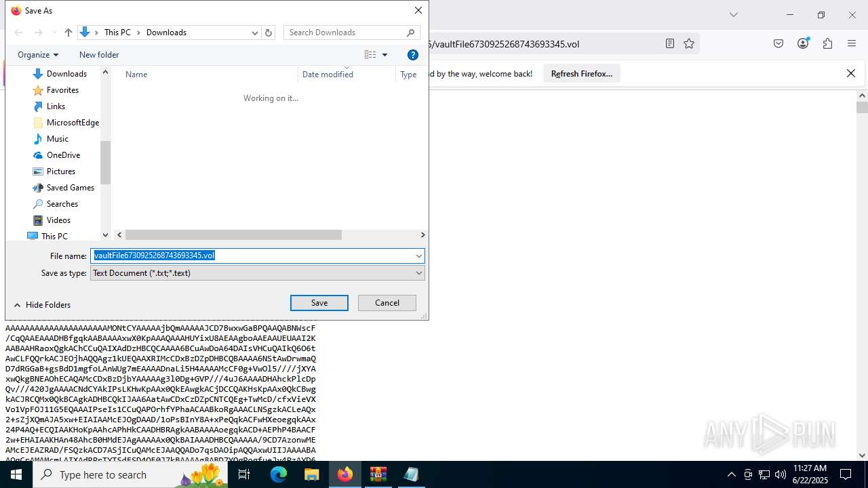Open the volume control in system tray
This screenshot has height=488, width=868.
[x=780, y=474]
